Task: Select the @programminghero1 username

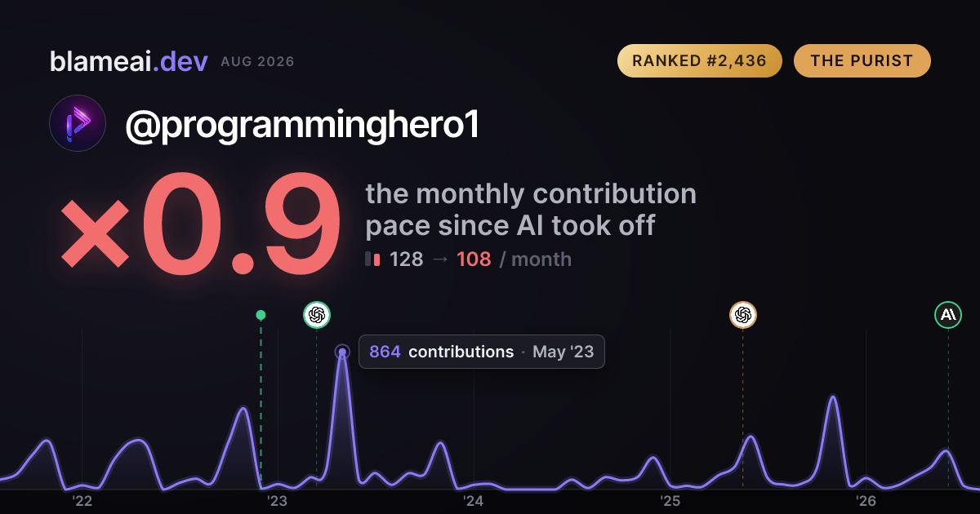Action: [301, 126]
